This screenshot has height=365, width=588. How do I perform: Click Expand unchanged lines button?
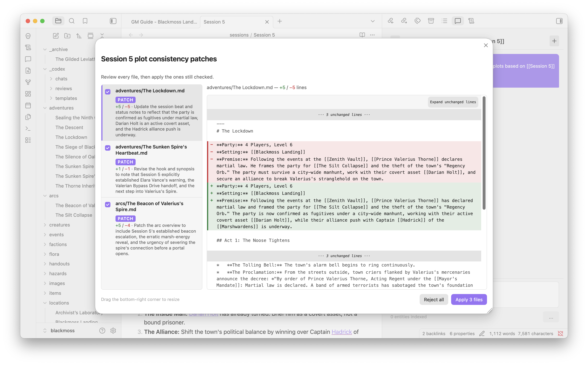[453, 102]
